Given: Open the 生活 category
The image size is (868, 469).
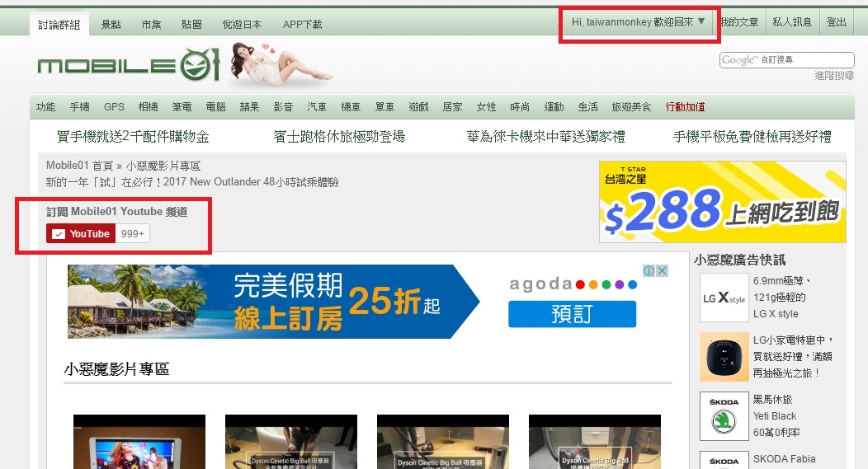Looking at the screenshot, I should [588, 107].
